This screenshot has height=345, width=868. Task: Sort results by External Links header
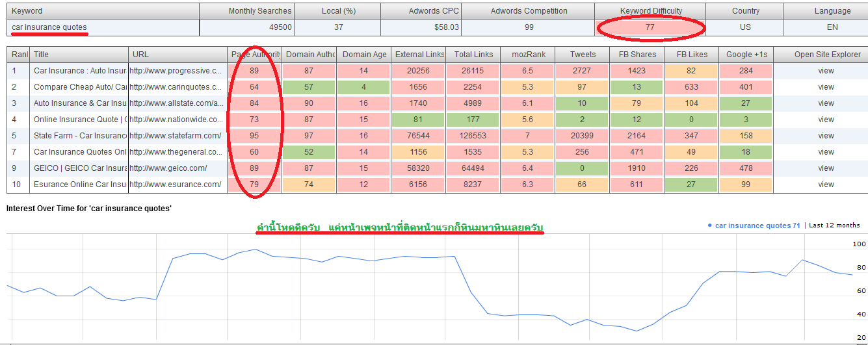pyautogui.click(x=419, y=55)
